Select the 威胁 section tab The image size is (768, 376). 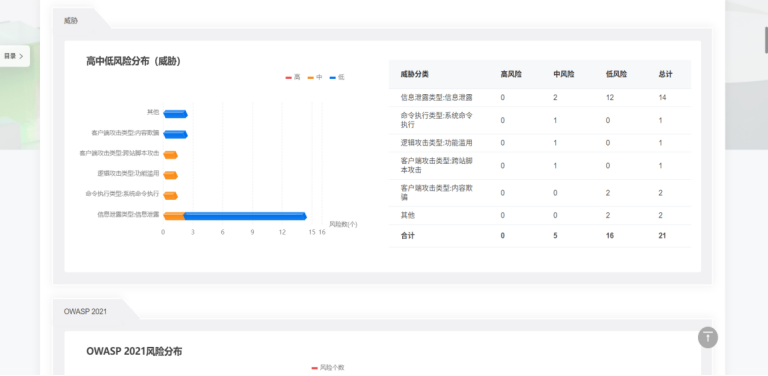click(71, 21)
